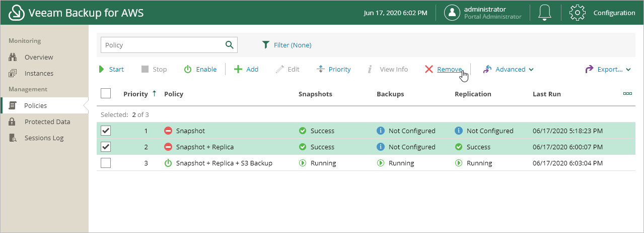644x233 pixels.
Task: Click the administrator user avatar icon
Action: point(452,13)
